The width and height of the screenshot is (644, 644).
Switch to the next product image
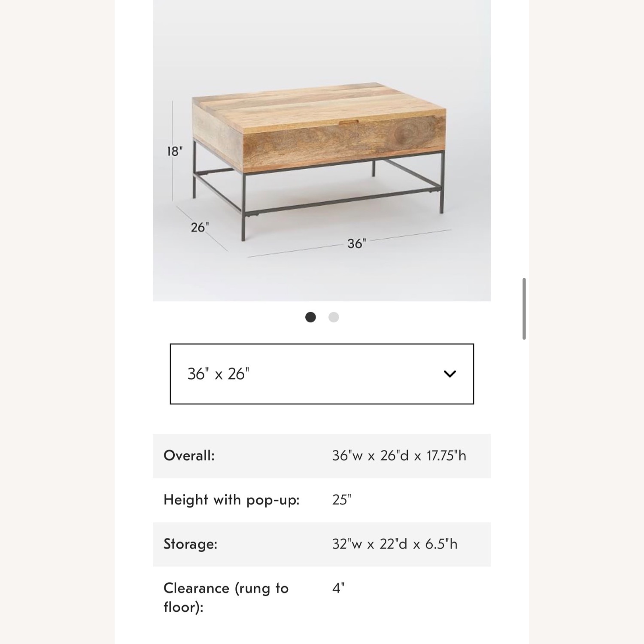coord(333,317)
